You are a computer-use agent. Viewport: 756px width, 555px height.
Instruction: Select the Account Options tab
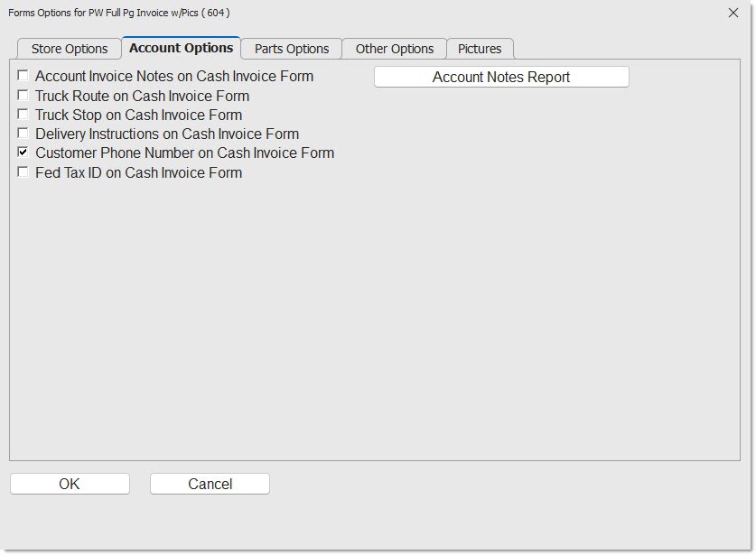(181, 48)
